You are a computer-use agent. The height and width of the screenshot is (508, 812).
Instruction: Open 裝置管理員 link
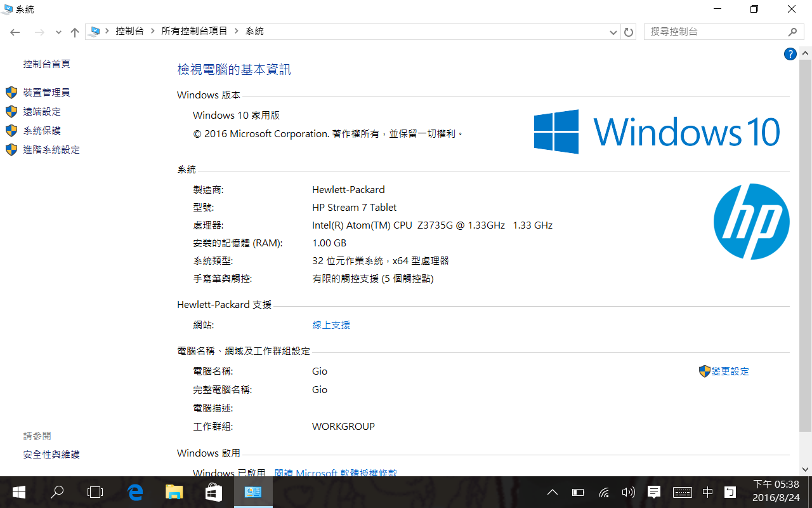click(x=46, y=93)
